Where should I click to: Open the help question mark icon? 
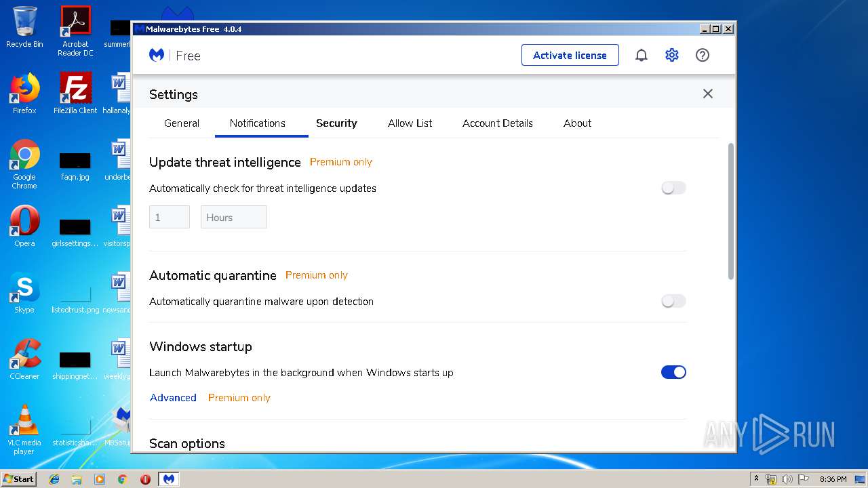pos(703,55)
